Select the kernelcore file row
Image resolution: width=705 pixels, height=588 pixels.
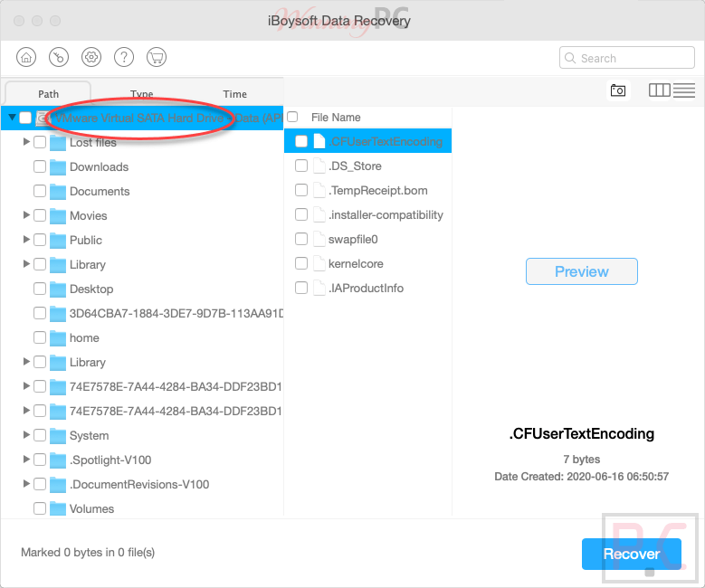pos(367,263)
